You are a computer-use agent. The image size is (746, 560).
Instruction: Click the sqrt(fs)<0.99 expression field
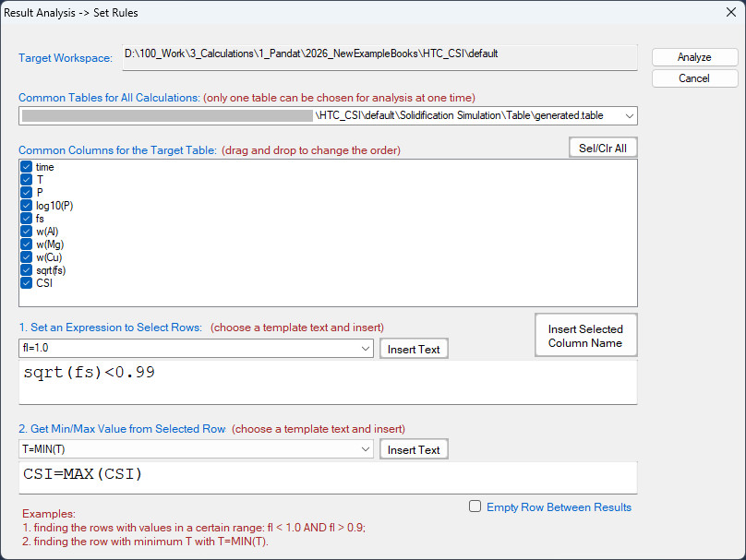tap(327, 380)
